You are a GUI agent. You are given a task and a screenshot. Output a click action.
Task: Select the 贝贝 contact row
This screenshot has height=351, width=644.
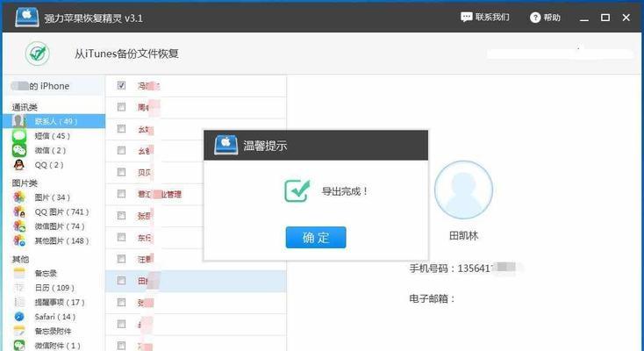click(x=154, y=172)
